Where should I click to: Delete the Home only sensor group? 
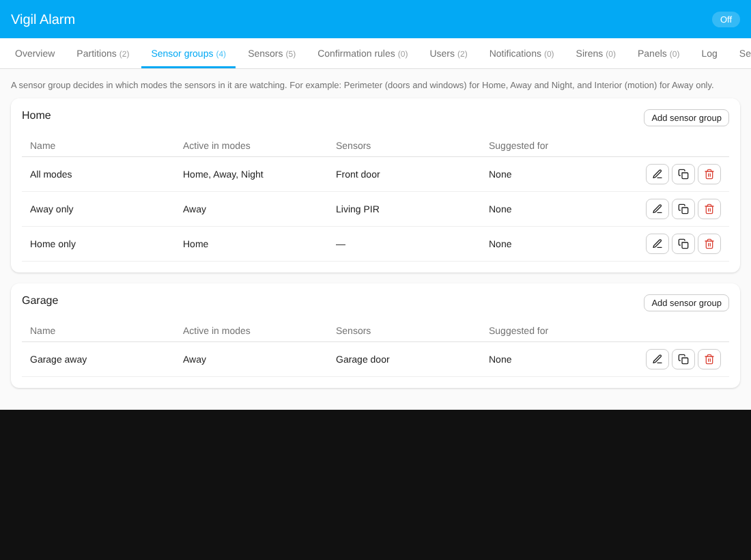[x=709, y=244]
